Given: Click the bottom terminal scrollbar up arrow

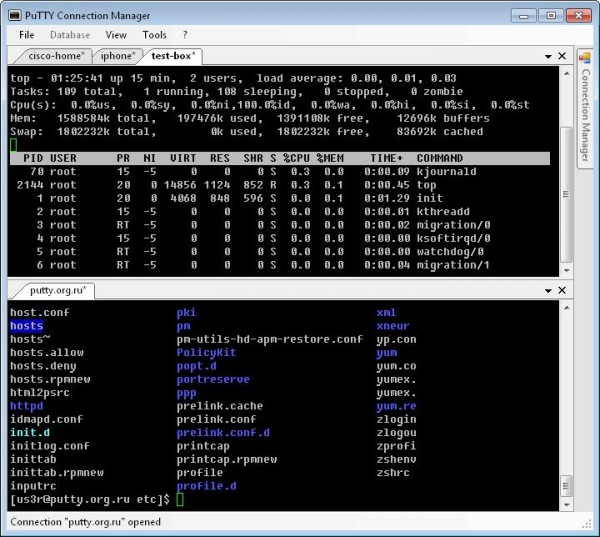Looking at the screenshot, I should point(566,307).
